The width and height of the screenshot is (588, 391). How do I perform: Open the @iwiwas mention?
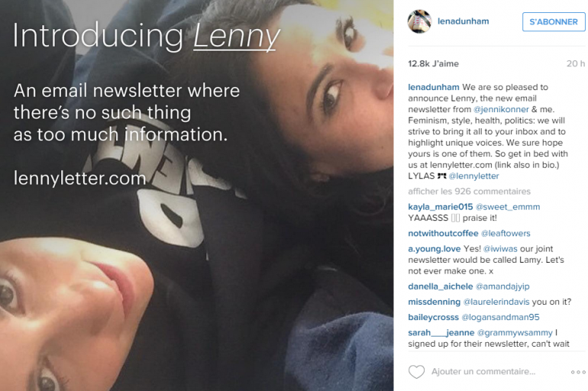[x=500, y=249]
